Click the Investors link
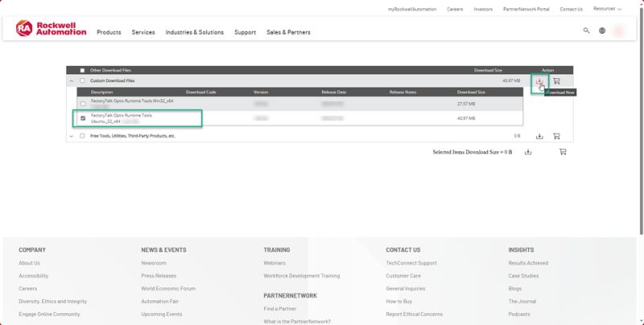The height and width of the screenshot is (325, 644). tap(483, 9)
